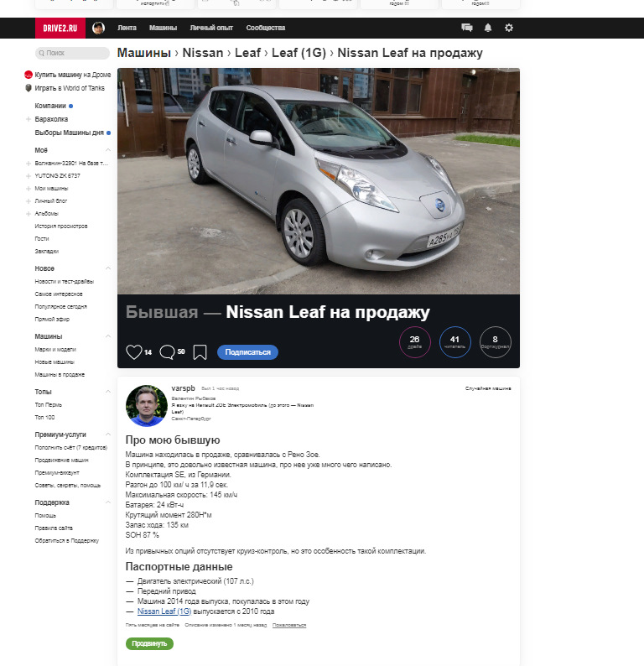The height and width of the screenshot is (666, 644).
Task: Click the plus icon beside YUTONG ZK 6737
Action: [29, 176]
